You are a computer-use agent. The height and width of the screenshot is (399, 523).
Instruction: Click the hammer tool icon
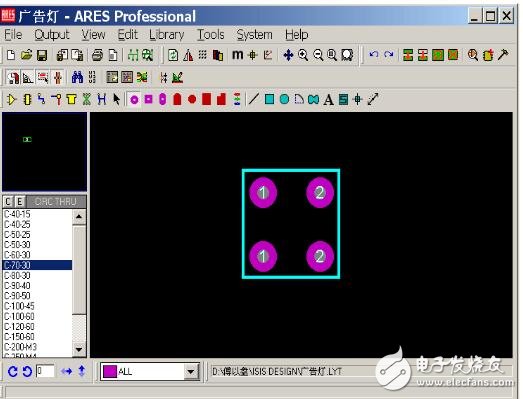tap(503, 55)
